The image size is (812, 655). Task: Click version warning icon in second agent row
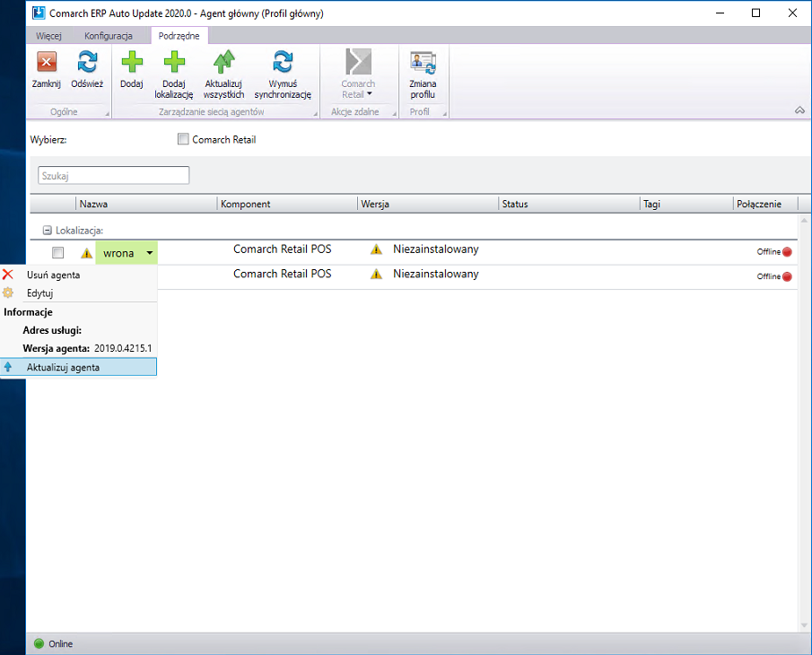[377, 274]
